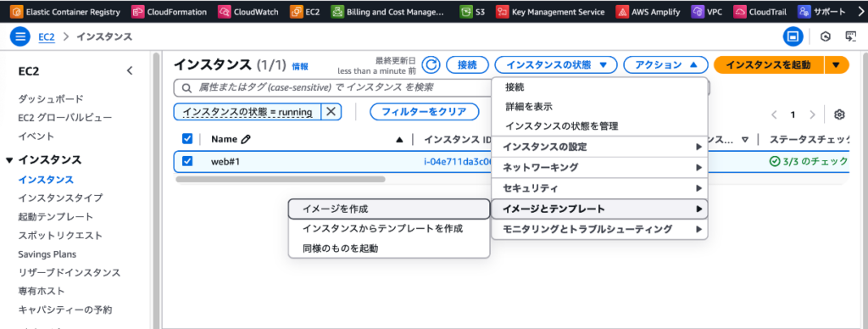Image resolution: width=868 pixels, height=329 pixels.
Task: Click フィルターをクリア button
Action: (x=424, y=112)
